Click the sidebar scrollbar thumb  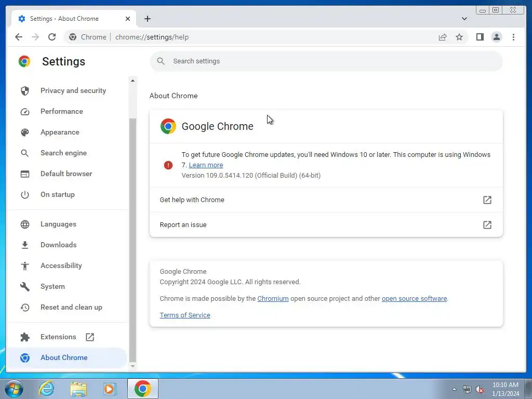pyautogui.click(x=132, y=240)
